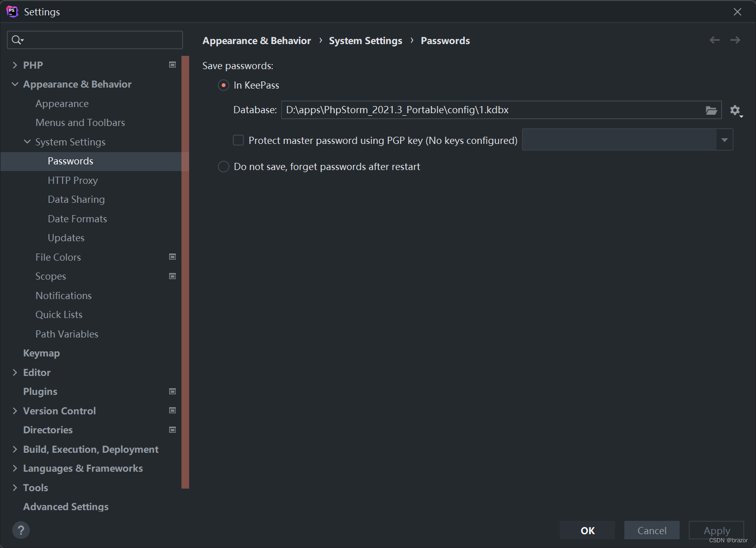Open the Quick Lists settings page
This screenshot has height=548, width=756.
tap(59, 314)
